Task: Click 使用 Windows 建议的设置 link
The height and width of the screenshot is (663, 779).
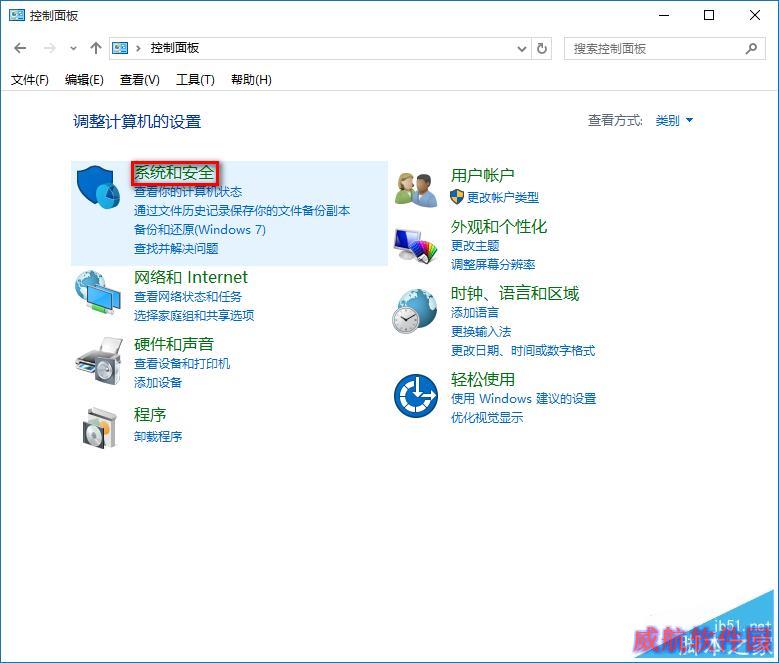Action: point(524,398)
